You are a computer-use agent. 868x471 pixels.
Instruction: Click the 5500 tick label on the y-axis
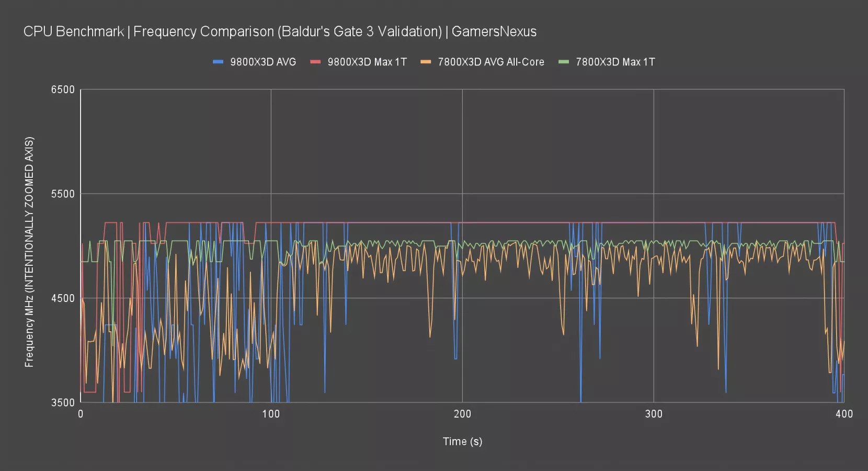63,194
